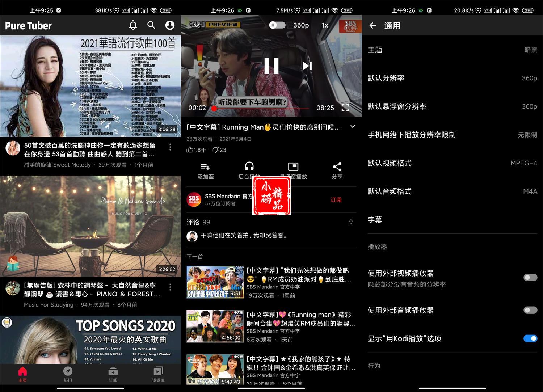Open the 主题 theme setting

coord(452,50)
